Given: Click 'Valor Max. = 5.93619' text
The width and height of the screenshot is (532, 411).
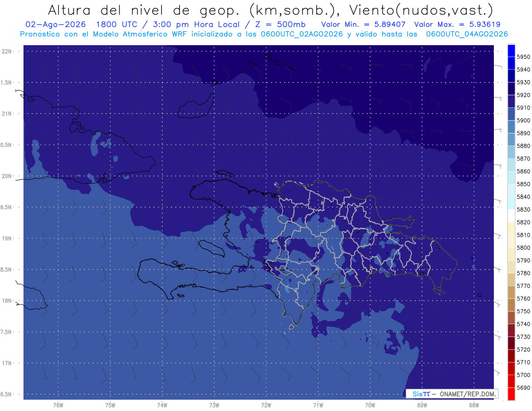Looking at the screenshot, I should pyautogui.click(x=458, y=24).
